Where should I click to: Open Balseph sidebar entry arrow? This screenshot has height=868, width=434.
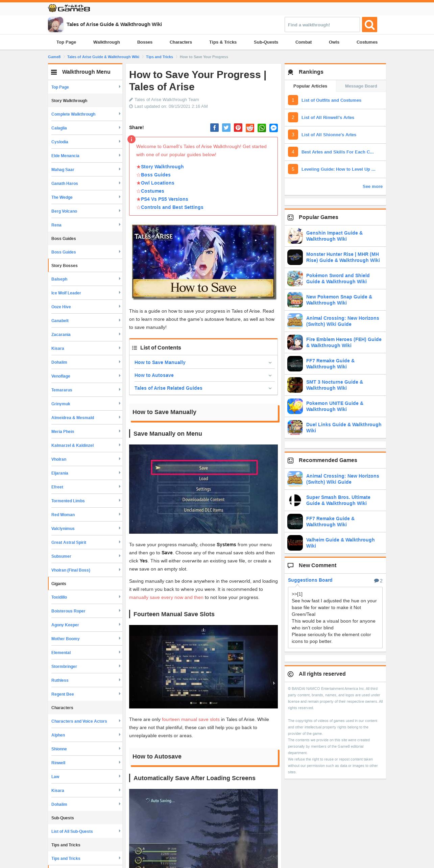click(x=120, y=279)
